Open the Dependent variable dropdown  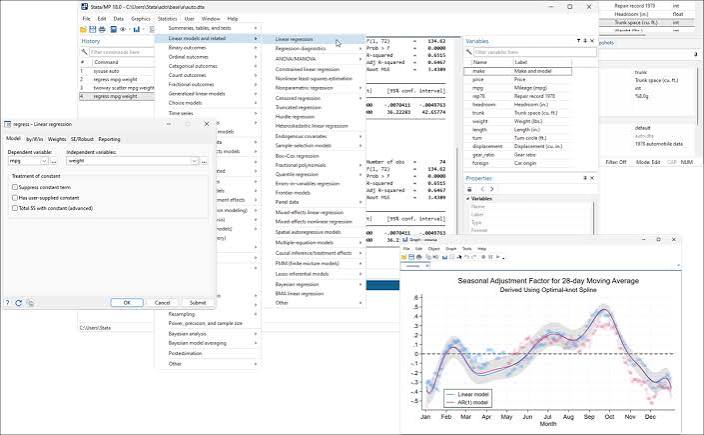click(x=44, y=161)
